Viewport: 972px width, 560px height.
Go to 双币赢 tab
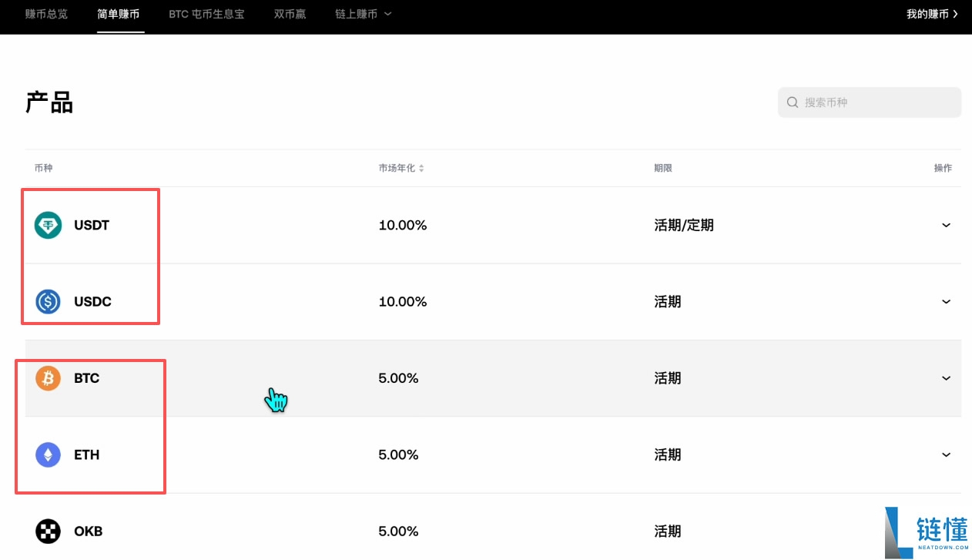click(290, 14)
